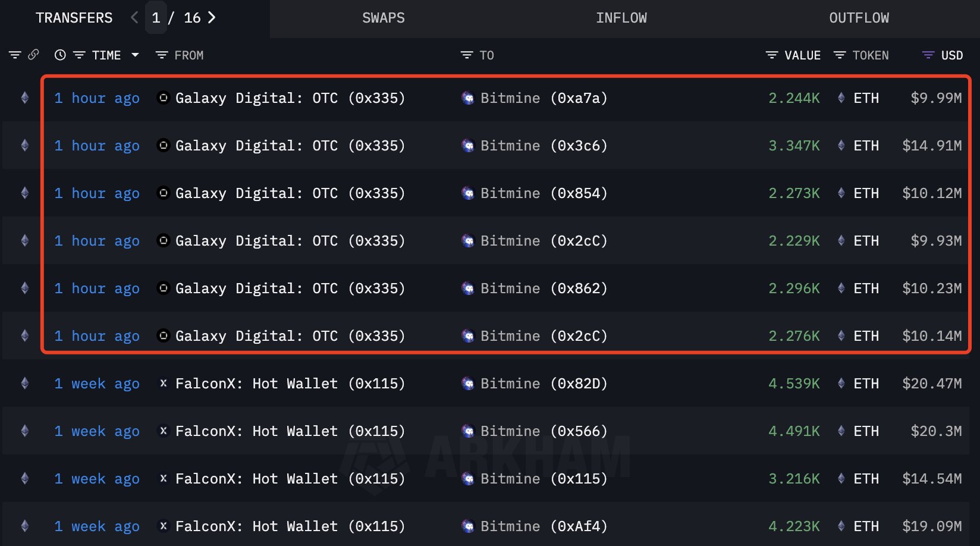The width and height of the screenshot is (980, 546).
Task: Open the INFLOW tab
Action: pyautogui.click(x=621, y=18)
